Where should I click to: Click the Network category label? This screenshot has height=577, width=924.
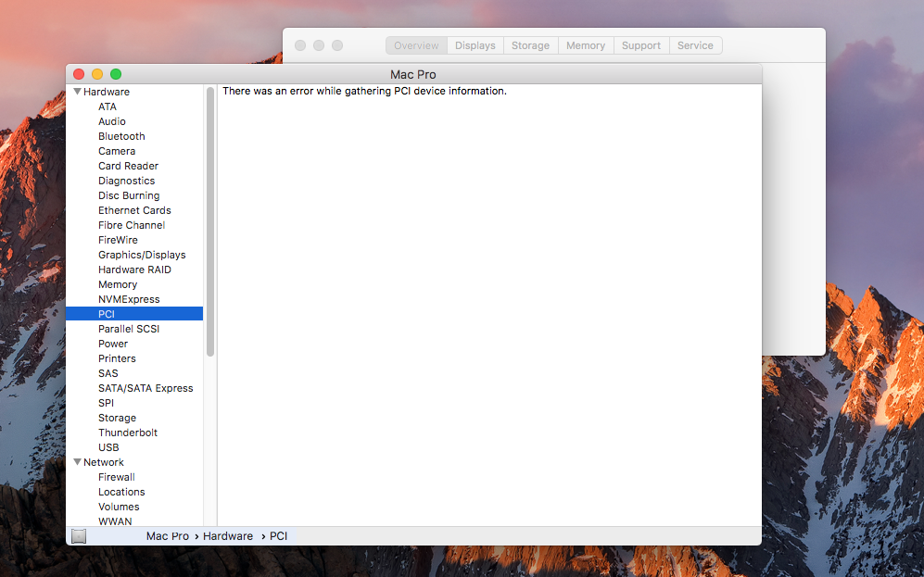104,462
